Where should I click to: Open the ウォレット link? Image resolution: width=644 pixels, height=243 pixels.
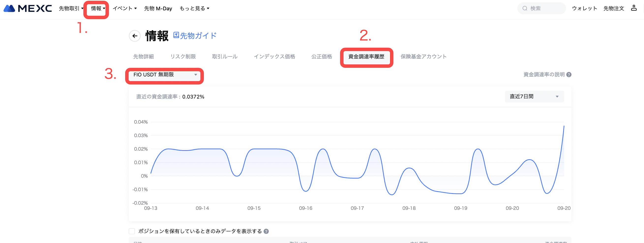coord(584,9)
